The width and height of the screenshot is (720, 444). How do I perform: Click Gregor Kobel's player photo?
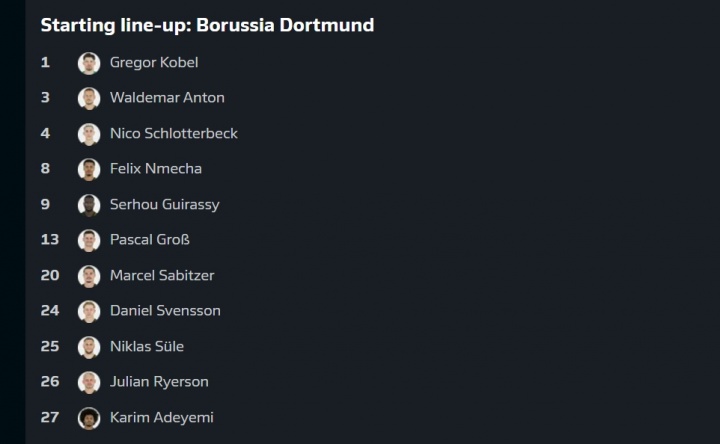point(89,63)
